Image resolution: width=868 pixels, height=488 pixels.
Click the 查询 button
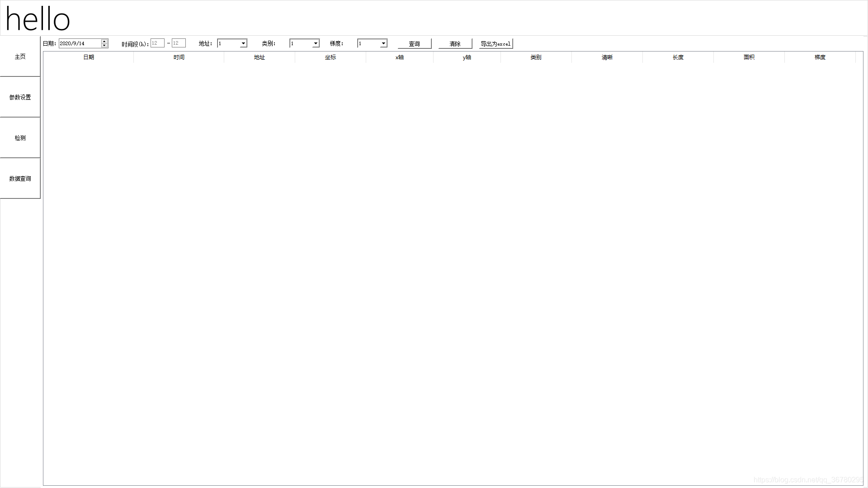click(414, 44)
